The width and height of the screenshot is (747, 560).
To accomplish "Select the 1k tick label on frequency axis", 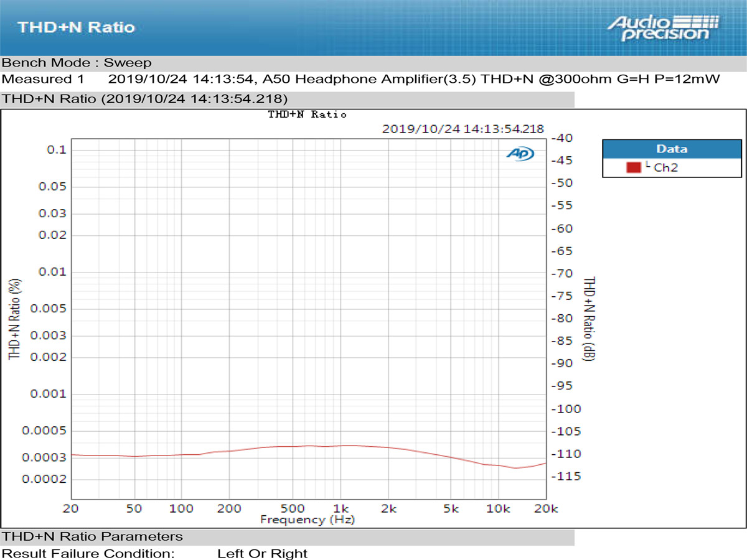I will pos(341,508).
